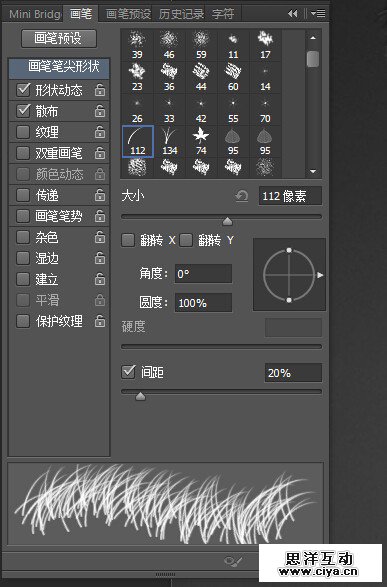This screenshot has width=387, height=587.
Task: Pick the spatter brush tip labeled 39
Action: (x=137, y=45)
